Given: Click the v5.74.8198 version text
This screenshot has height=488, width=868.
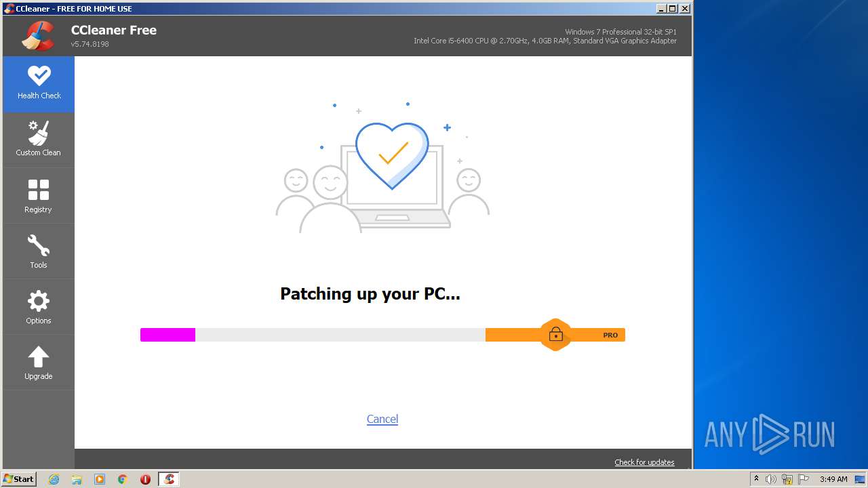Looking at the screenshot, I should coord(90,44).
